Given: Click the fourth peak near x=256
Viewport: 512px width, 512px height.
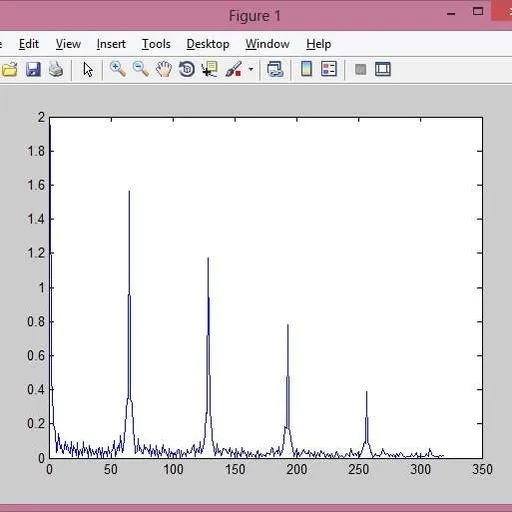Looking at the screenshot, I should (x=366, y=392).
